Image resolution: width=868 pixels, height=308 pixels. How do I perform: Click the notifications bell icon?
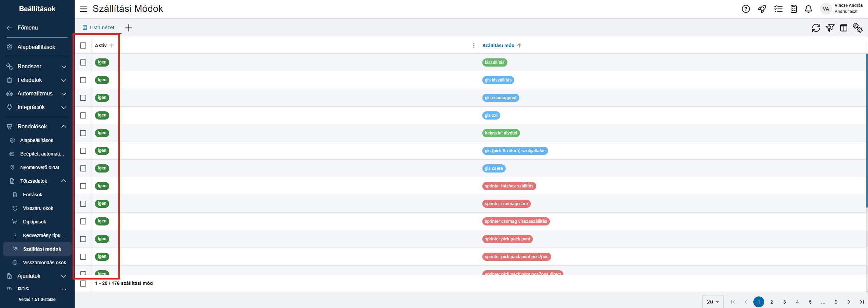[x=809, y=9]
